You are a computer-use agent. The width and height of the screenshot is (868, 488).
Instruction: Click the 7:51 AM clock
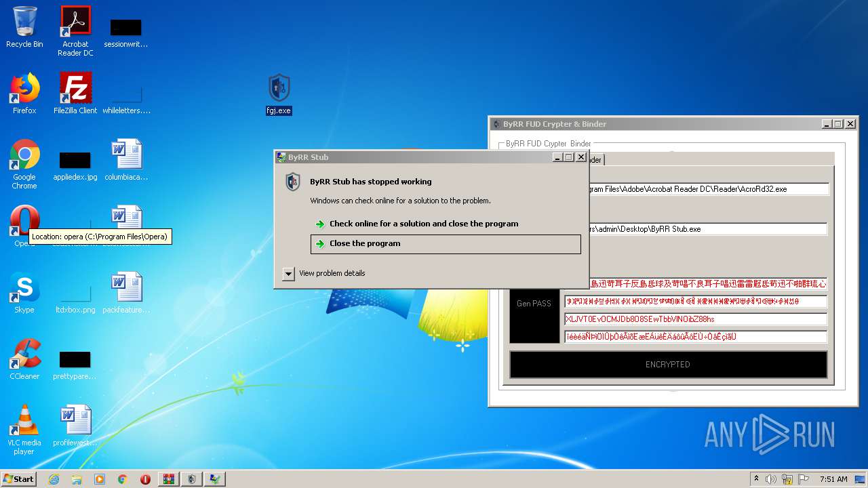[x=833, y=479]
